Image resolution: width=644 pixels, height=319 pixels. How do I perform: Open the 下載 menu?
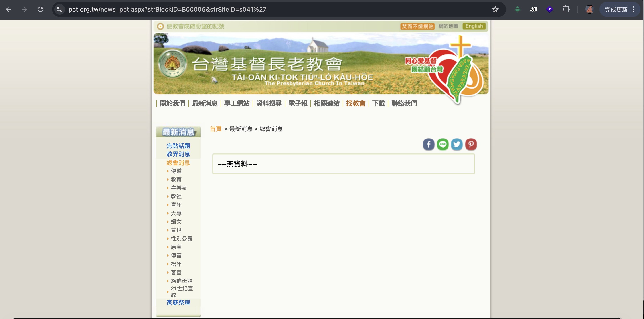click(379, 103)
